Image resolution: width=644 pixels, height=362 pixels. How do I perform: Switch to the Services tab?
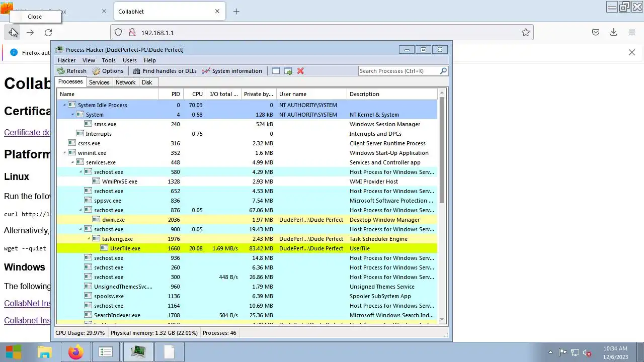[99, 82]
